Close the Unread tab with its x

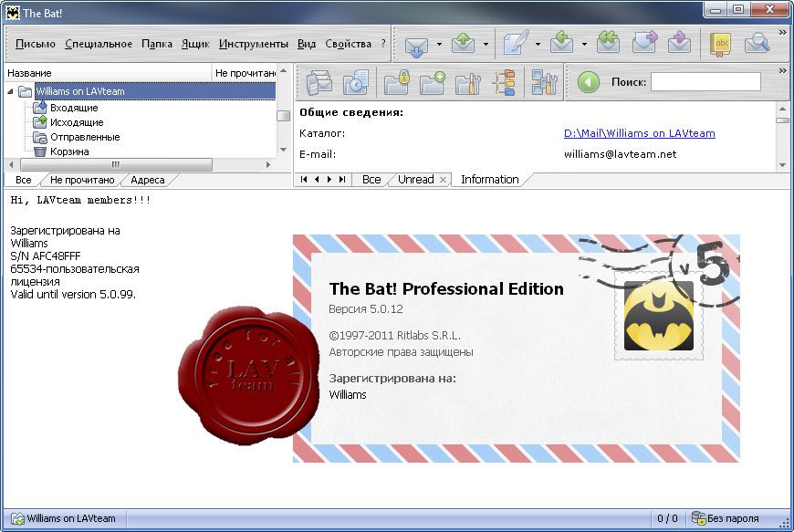point(443,180)
